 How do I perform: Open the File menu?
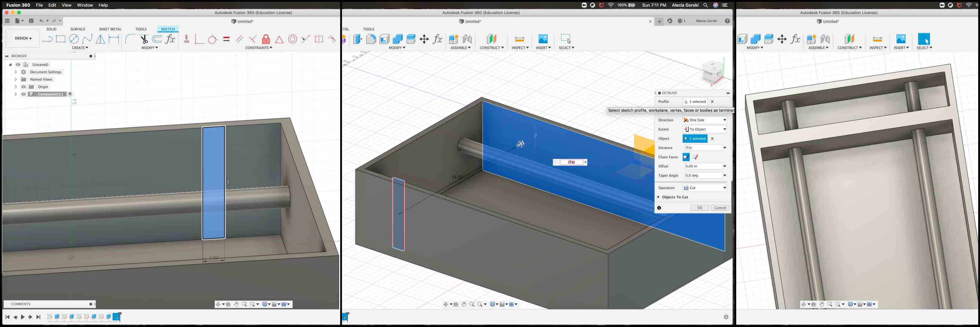click(x=39, y=5)
